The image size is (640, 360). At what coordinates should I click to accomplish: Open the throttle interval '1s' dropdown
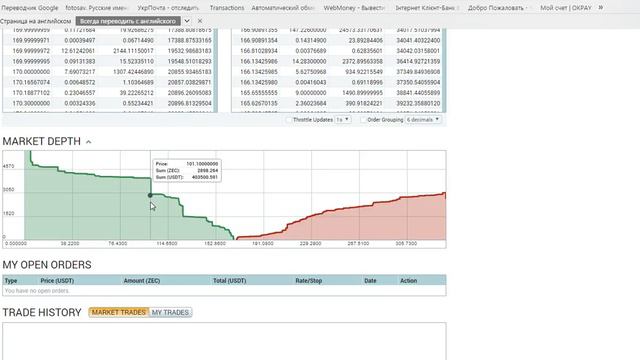tap(342, 120)
